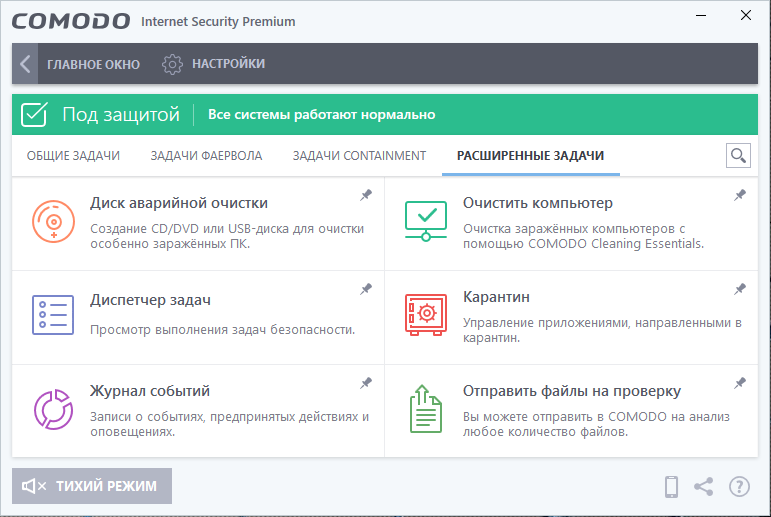This screenshot has height=517, width=771.
Task: Open 'Очистить компьютер' task
Action: point(537,203)
